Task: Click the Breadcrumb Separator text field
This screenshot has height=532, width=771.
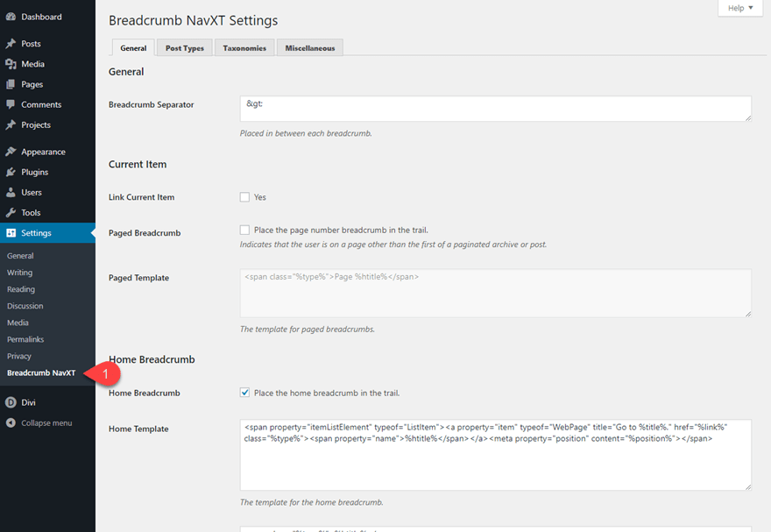Action: (495, 108)
